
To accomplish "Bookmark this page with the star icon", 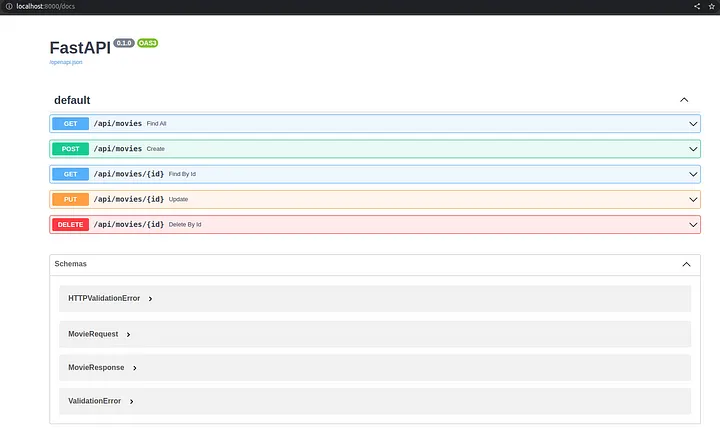I will pyautogui.click(x=712, y=6).
